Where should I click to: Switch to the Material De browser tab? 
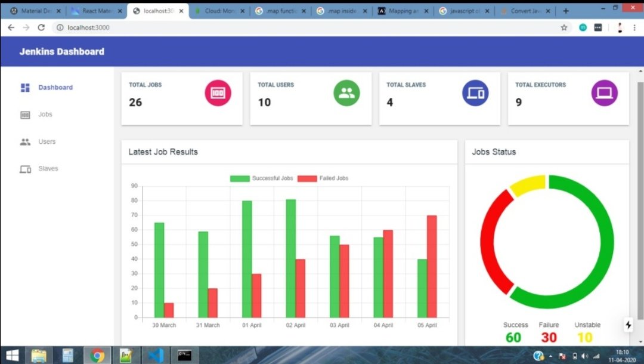tap(35, 11)
